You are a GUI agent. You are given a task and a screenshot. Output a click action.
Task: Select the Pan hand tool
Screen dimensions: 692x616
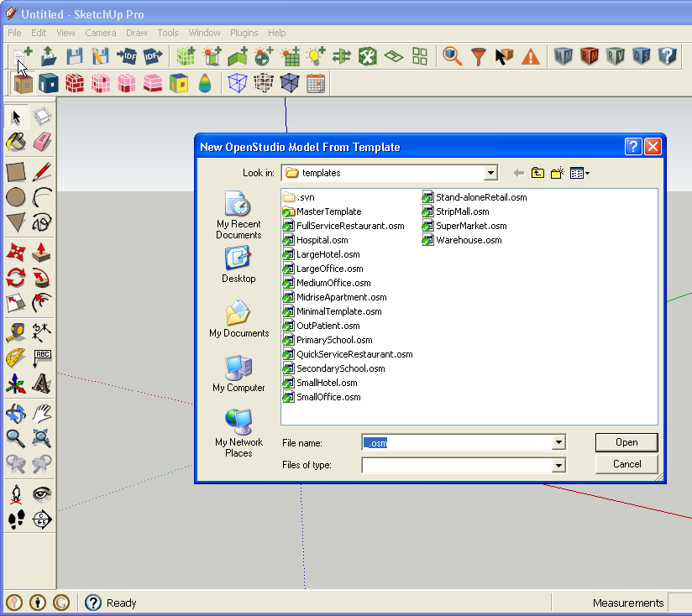point(42,413)
